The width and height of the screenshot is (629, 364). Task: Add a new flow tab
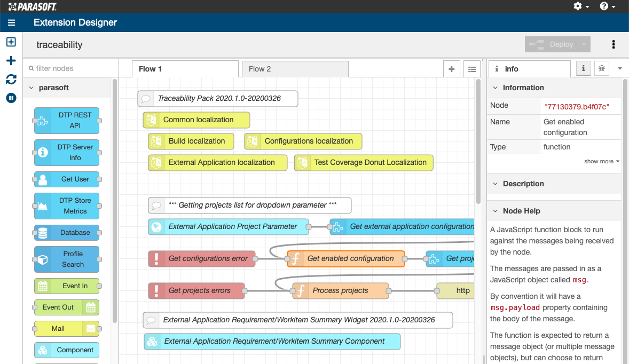pos(451,69)
